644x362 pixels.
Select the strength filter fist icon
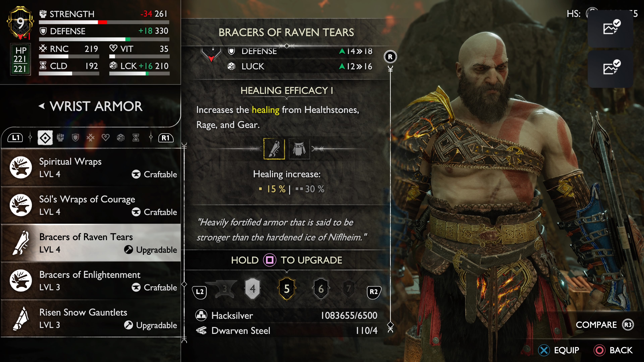coord(60,138)
